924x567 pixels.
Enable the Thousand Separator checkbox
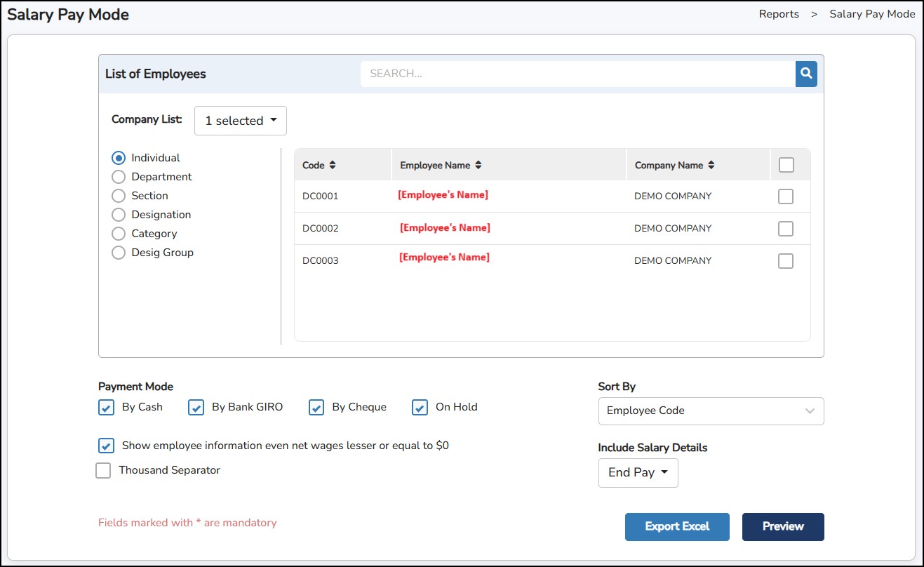tap(104, 471)
